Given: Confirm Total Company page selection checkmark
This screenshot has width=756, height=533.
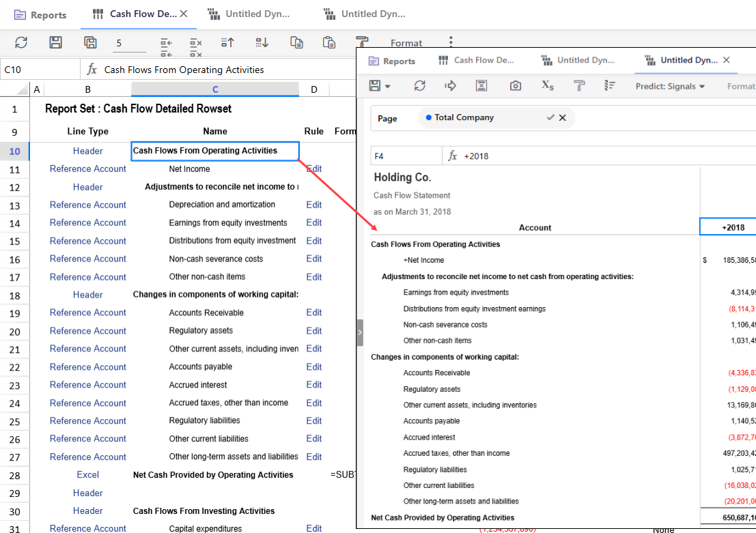Looking at the screenshot, I should (x=550, y=117).
